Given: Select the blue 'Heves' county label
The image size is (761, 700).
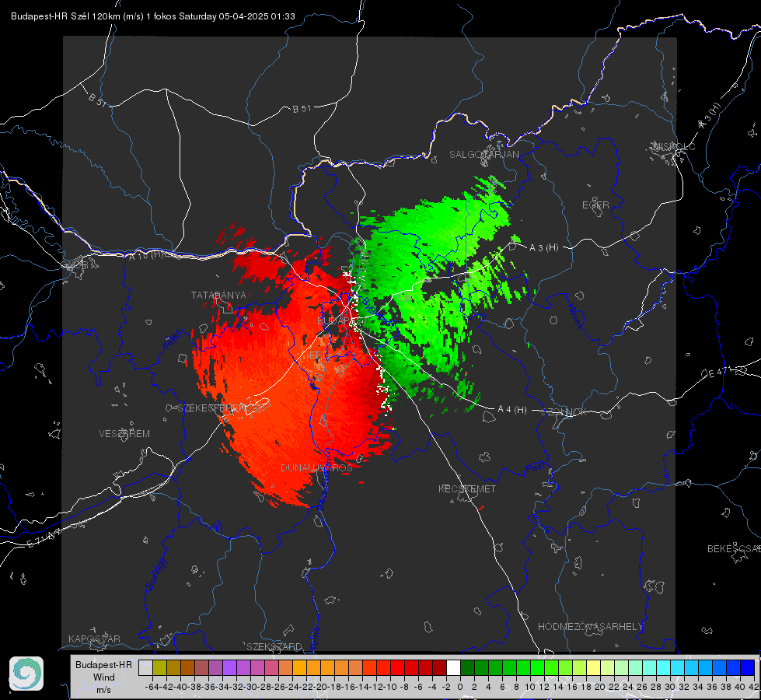Looking at the screenshot, I should tap(574, 317).
